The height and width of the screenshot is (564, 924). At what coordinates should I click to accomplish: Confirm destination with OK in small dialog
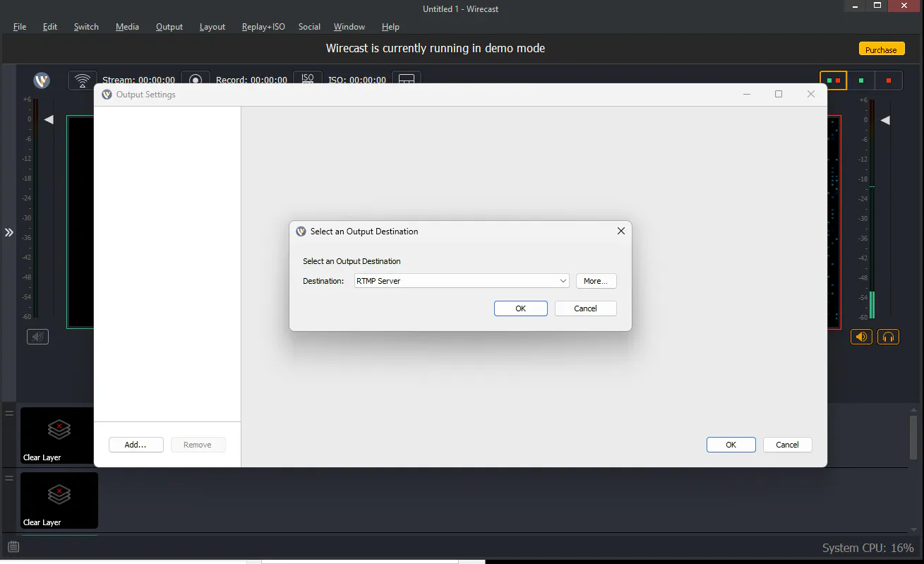coord(521,308)
